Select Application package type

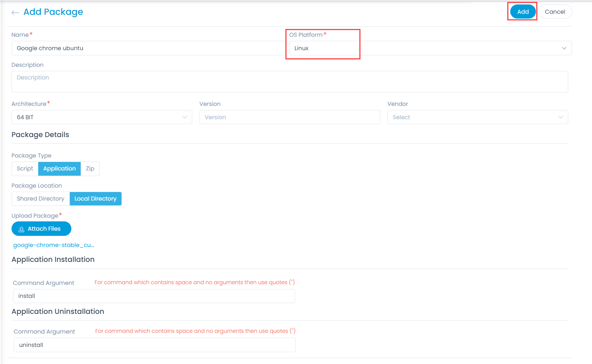pos(59,169)
